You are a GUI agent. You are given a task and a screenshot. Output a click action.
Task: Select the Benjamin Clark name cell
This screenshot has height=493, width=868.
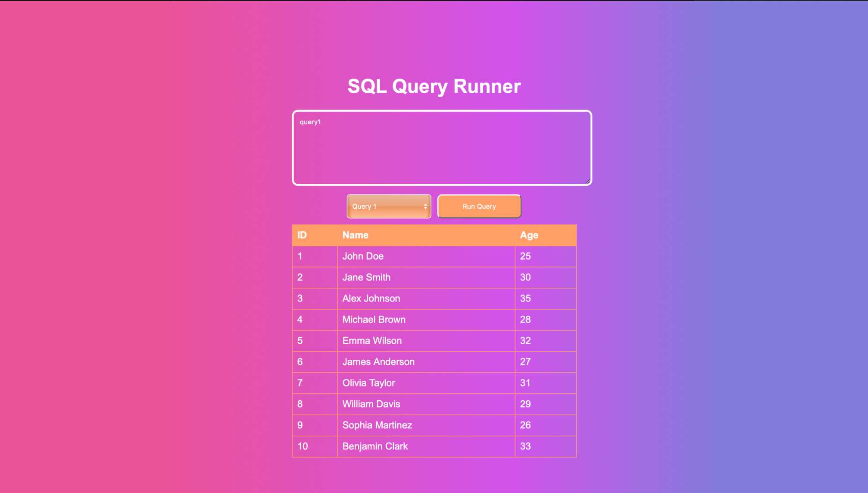(x=426, y=446)
